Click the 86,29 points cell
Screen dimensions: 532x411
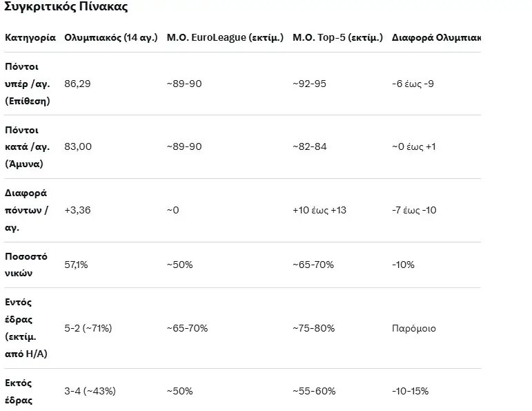(78, 84)
